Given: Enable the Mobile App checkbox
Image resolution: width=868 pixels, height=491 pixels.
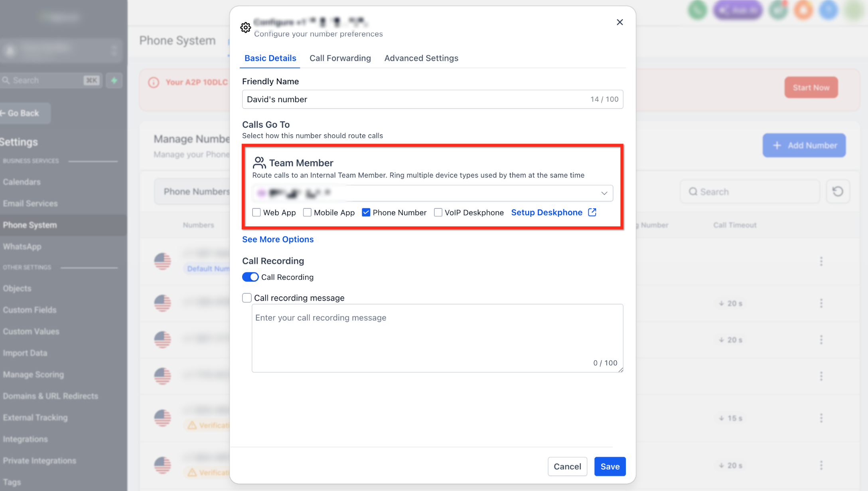Looking at the screenshot, I should point(307,212).
